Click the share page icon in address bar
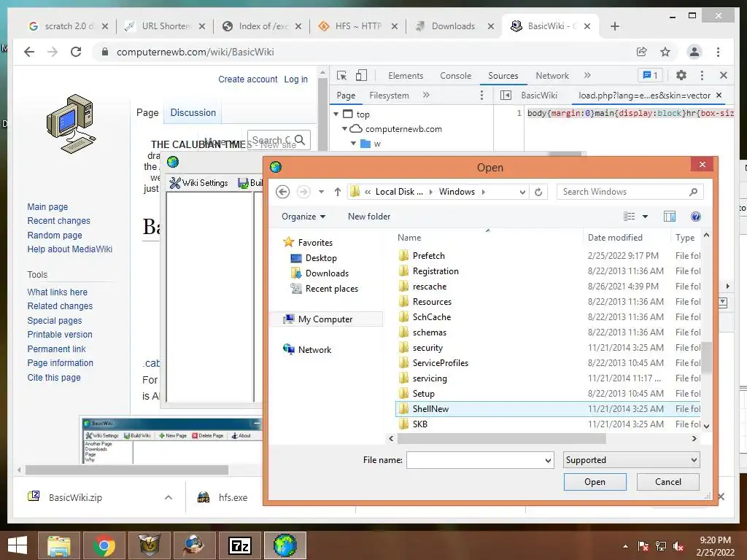This screenshot has height=560, width=747. coord(642,52)
